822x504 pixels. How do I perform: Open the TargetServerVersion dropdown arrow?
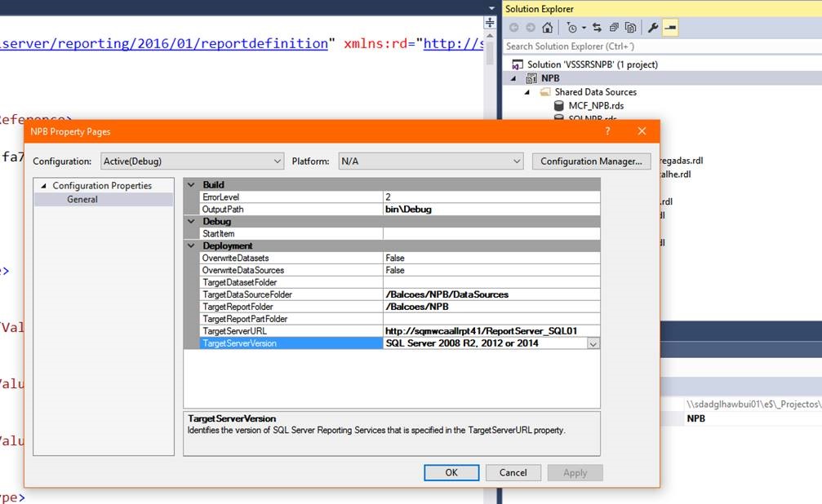click(x=593, y=343)
